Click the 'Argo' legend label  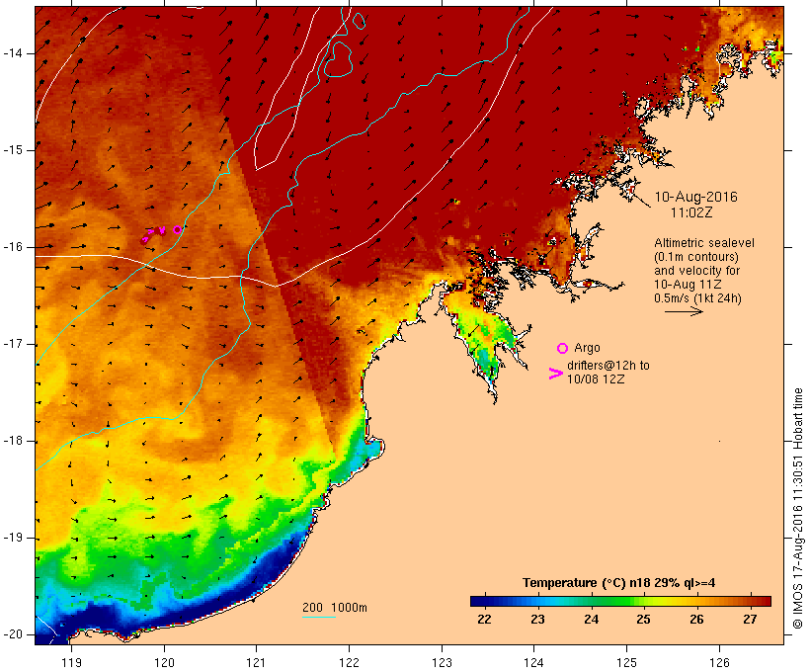click(x=587, y=349)
